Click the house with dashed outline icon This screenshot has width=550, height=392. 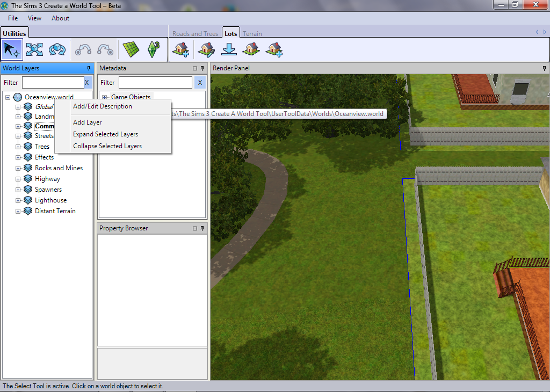(251, 50)
